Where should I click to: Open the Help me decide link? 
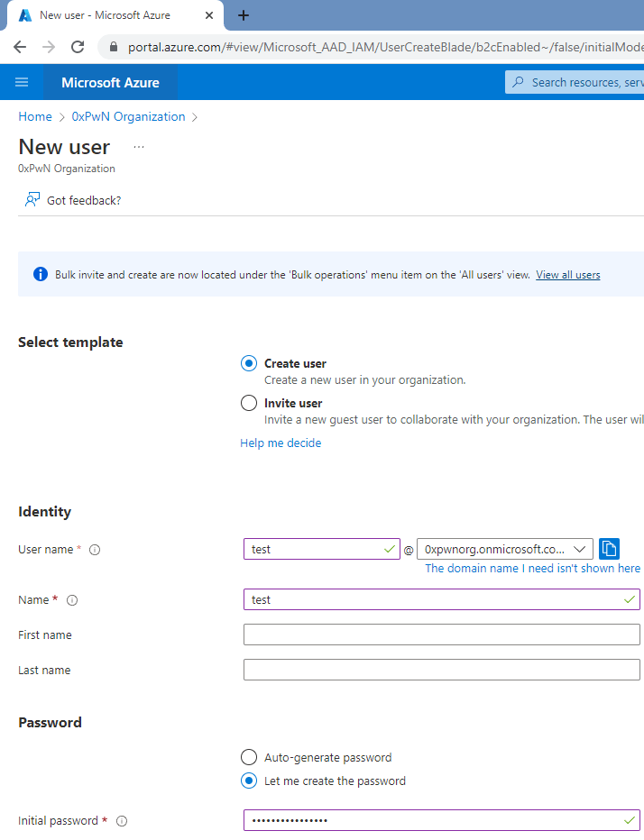[x=281, y=443]
